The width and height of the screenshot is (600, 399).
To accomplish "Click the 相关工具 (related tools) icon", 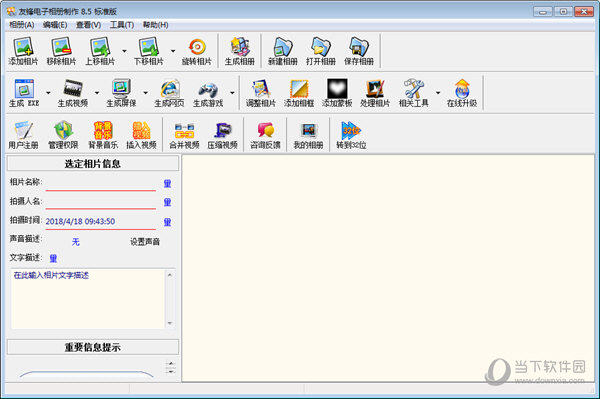I will (414, 93).
